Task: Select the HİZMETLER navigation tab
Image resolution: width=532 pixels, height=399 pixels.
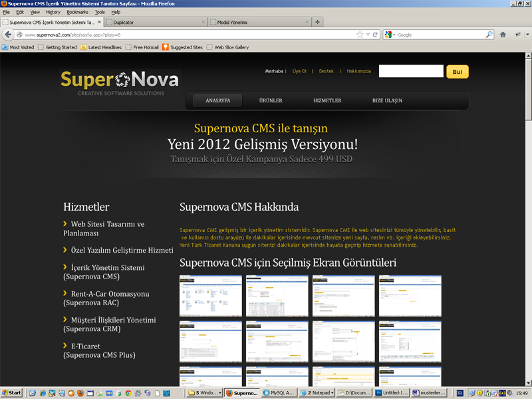Action: click(x=327, y=100)
